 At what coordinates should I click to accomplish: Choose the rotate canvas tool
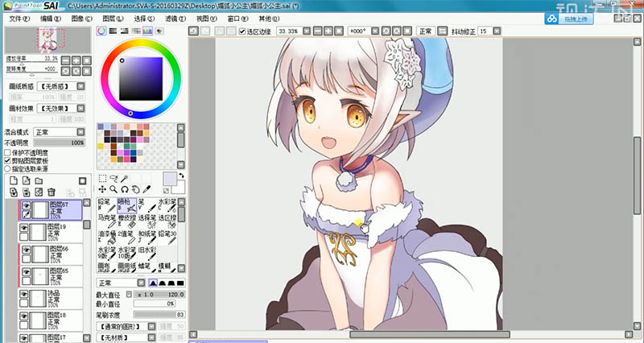click(x=125, y=189)
